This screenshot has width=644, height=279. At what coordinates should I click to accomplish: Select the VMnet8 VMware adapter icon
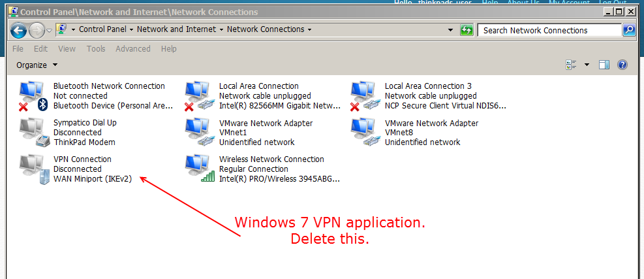365,133
